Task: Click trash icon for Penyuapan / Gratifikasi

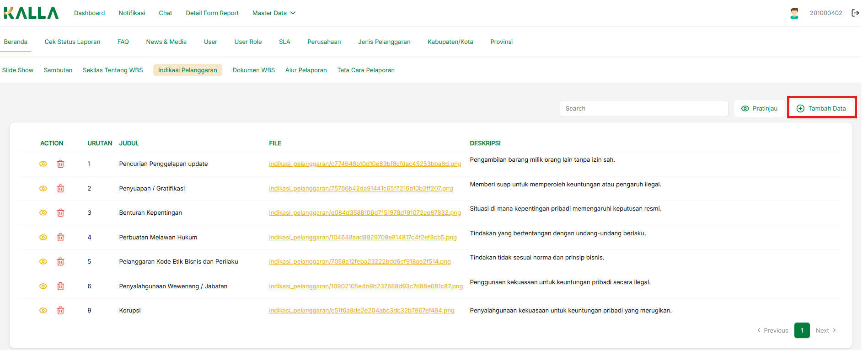Action: 60,189
